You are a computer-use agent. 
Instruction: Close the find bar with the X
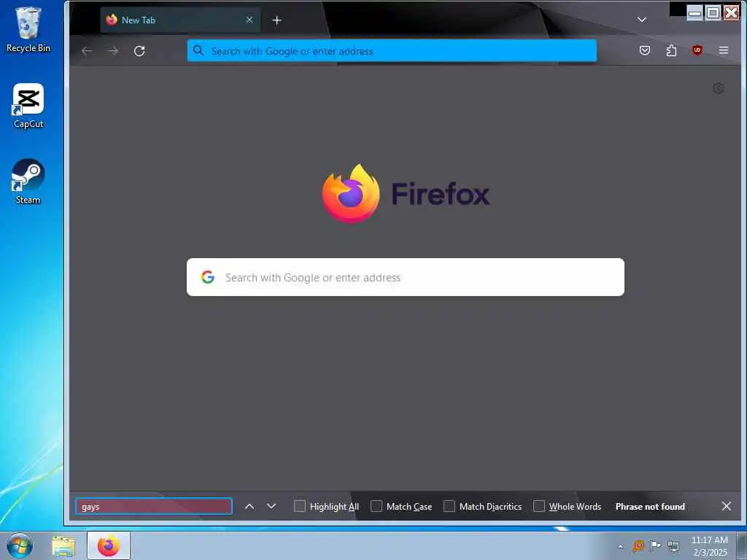coord(727,506)
